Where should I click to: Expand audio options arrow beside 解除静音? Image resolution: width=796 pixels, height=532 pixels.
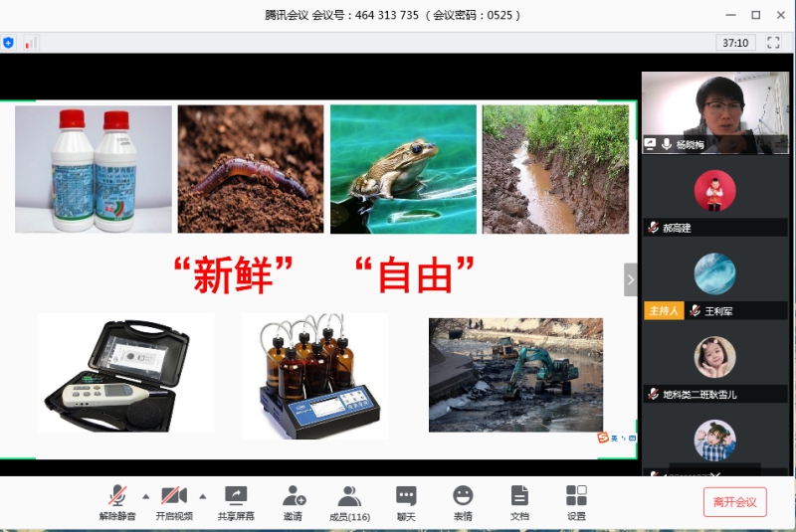click(x=146, y=495)
